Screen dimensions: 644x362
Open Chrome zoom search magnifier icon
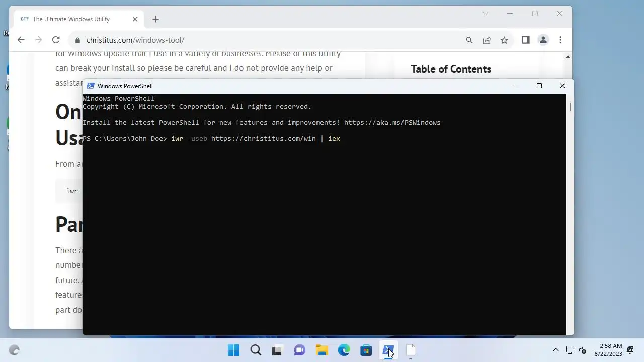tap(469, 40)
